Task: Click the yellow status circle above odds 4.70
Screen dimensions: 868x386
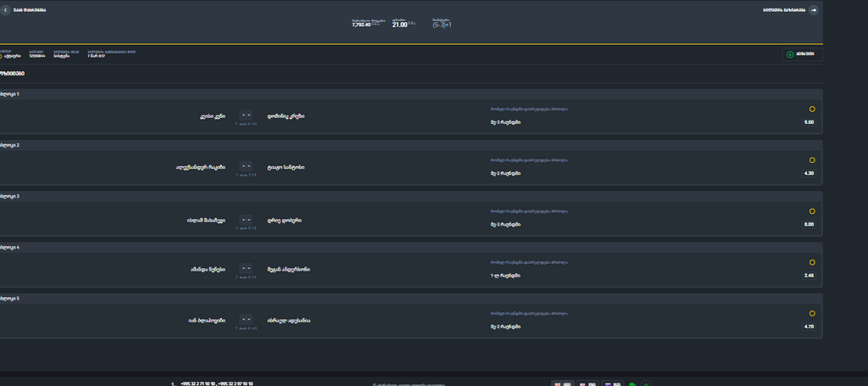Action: 811,313
